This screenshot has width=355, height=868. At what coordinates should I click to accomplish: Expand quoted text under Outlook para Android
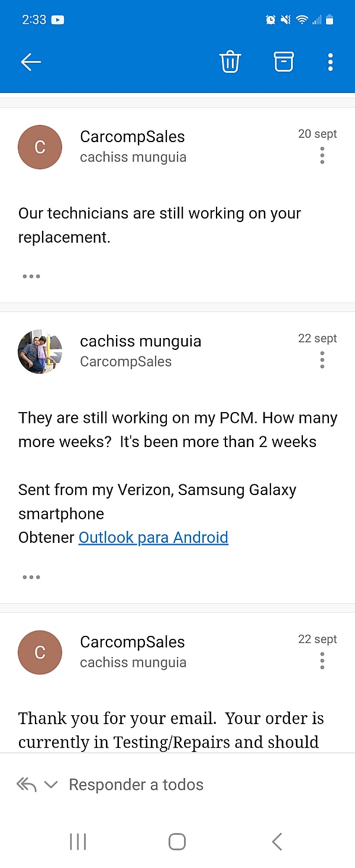click(31, 577)
